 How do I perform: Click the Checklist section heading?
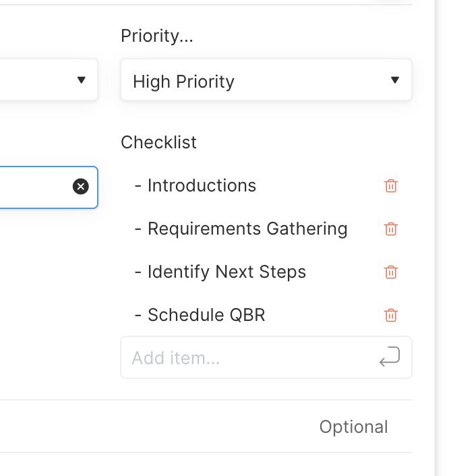pos(159,142)
